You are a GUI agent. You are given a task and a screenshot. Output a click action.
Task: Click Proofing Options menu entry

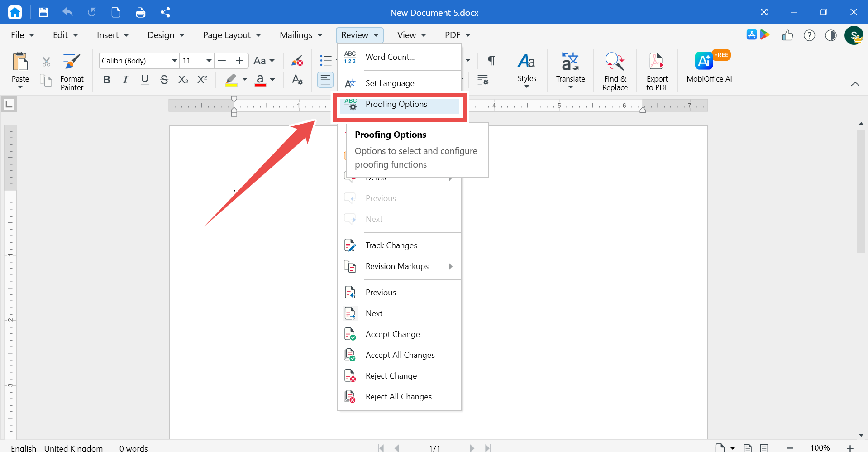(x=399, y=105)
